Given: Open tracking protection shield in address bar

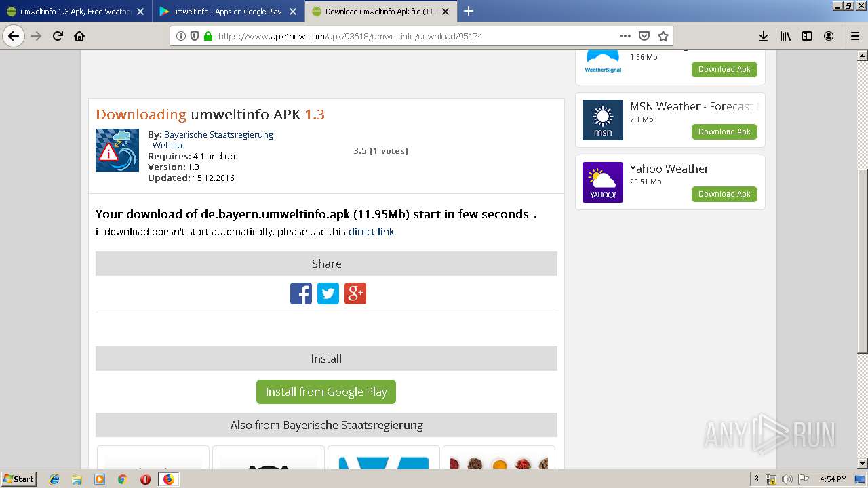Looking at the screenshot, I should coord(195,36).
